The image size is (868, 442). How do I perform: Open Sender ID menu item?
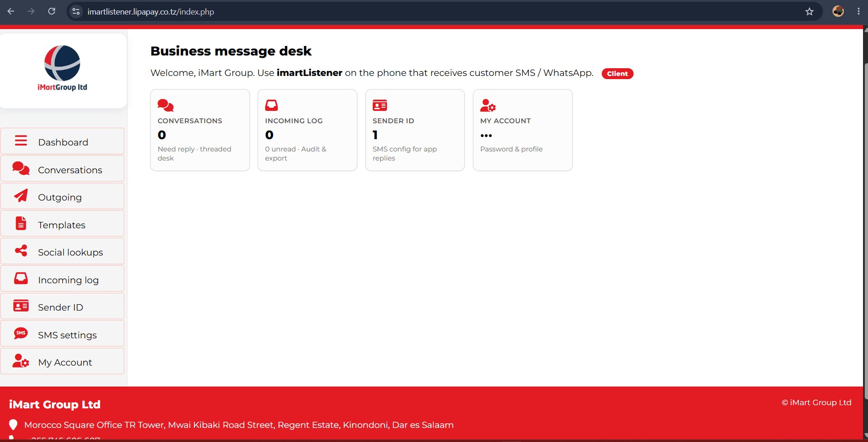(62, 306)
